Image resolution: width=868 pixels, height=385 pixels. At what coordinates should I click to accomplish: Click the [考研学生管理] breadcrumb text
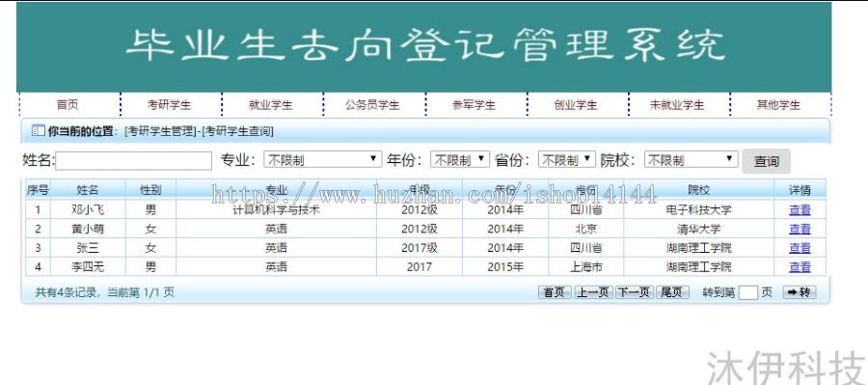pos(160,132)
